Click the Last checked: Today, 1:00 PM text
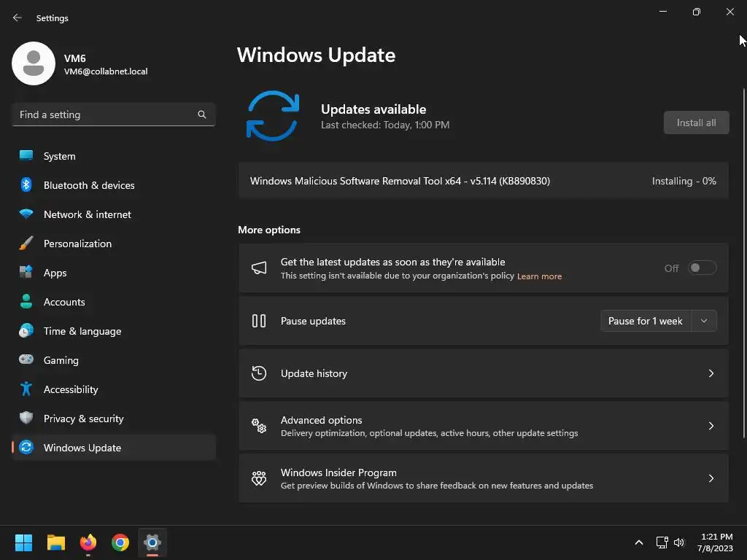 coord(385,125)
